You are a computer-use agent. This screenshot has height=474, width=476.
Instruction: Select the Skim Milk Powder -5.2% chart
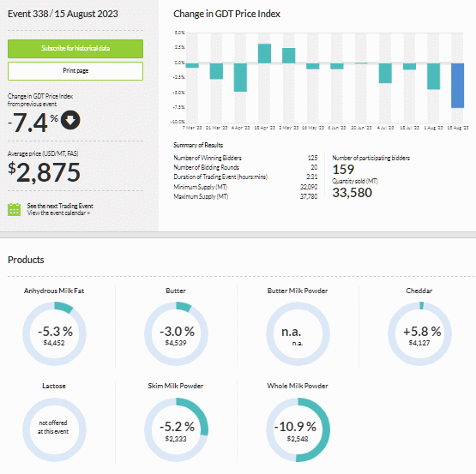pyautogui.click(x=176, y=429)
